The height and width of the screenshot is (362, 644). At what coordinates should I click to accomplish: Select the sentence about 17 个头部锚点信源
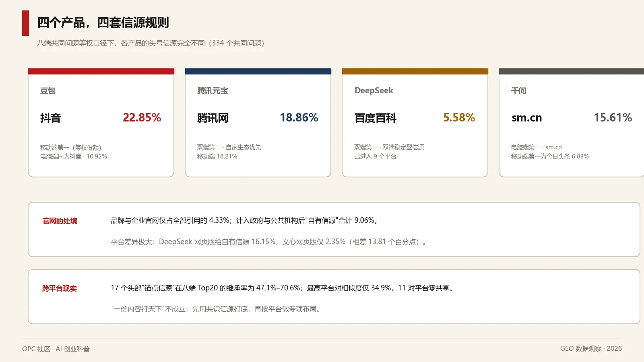pyautogui.click(x=283, y=288)
